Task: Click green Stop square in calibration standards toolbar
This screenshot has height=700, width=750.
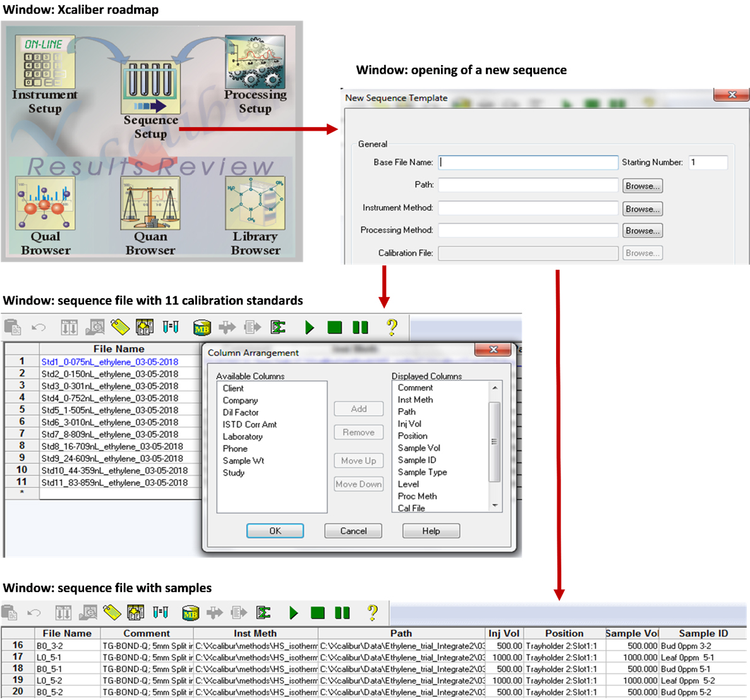Action: tap(334, 327)
